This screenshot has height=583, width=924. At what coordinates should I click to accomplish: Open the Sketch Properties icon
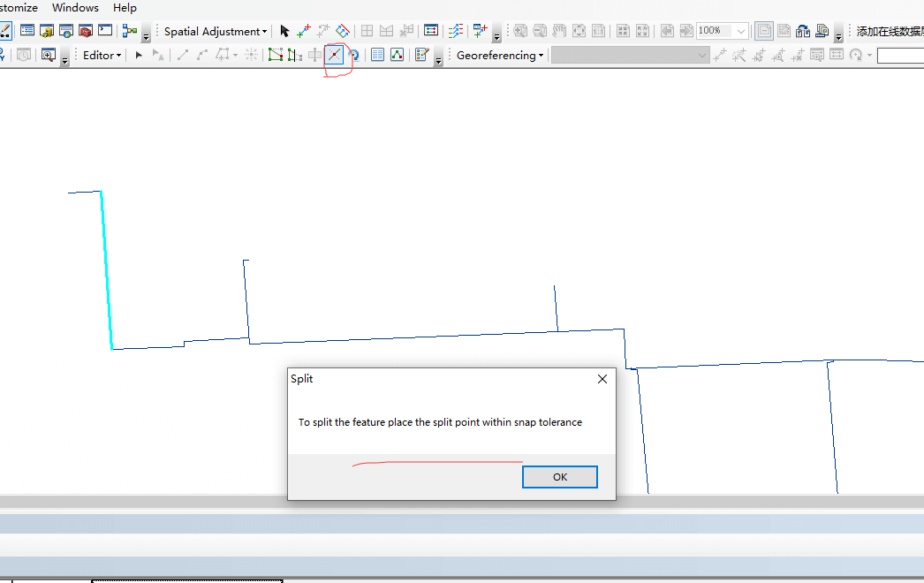tap(397, 55)
